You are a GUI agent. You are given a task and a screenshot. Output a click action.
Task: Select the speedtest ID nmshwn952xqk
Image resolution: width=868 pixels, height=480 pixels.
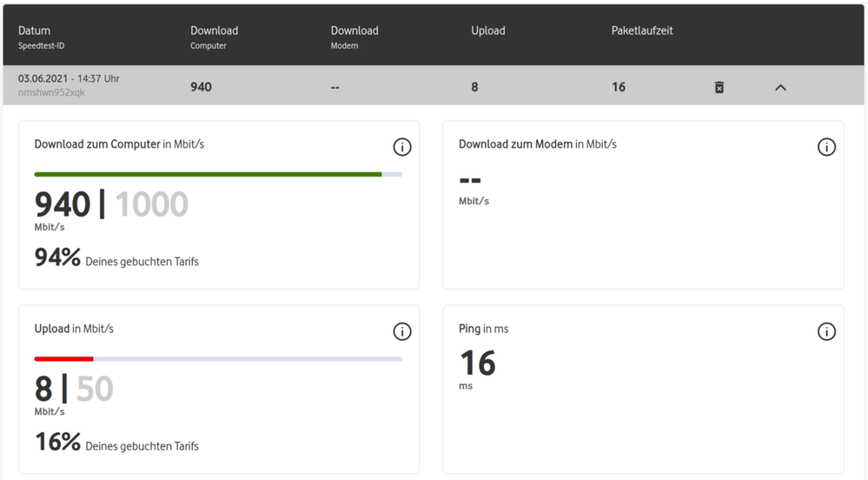[51, 92]
